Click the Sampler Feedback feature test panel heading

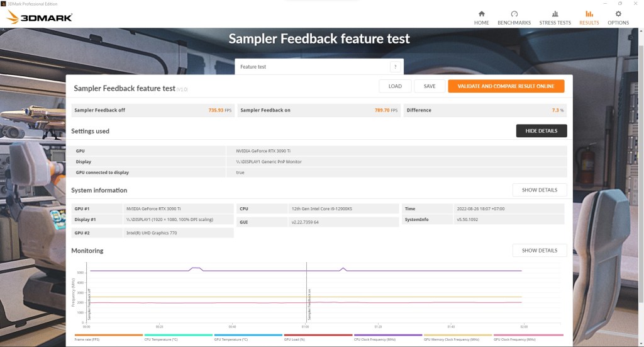[125, 88]
